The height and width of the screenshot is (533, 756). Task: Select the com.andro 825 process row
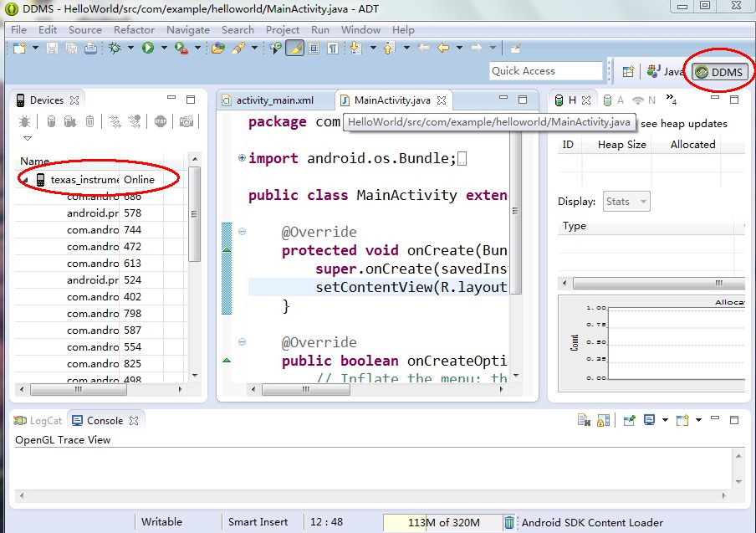pos(100,364)
